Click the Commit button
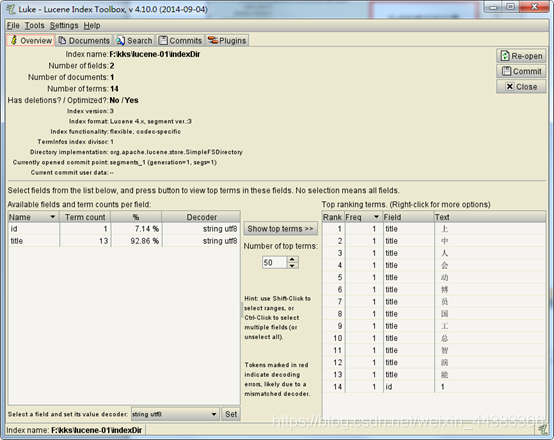Viewport: 554px width, 440px height. click(521, 71)
